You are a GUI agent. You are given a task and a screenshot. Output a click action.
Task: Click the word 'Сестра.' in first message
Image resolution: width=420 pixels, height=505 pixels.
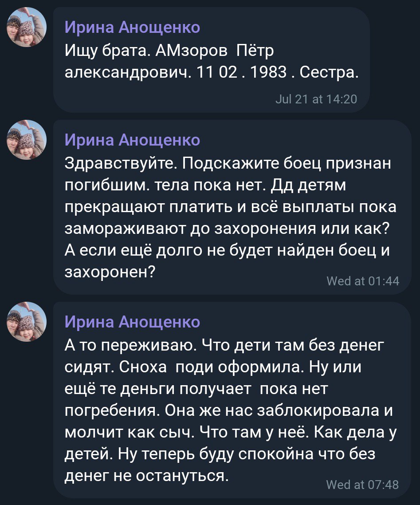coord(329,71)
